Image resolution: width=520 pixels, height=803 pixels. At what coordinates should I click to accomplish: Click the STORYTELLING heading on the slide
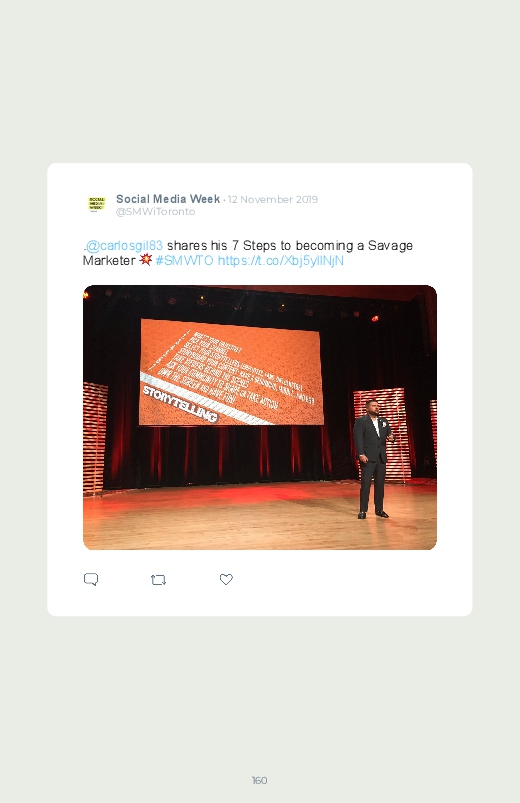tap(180, 404)
